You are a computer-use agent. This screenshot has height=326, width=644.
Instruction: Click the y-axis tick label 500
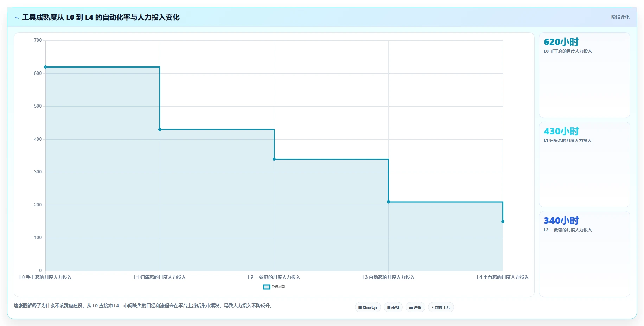click(38, 106)
